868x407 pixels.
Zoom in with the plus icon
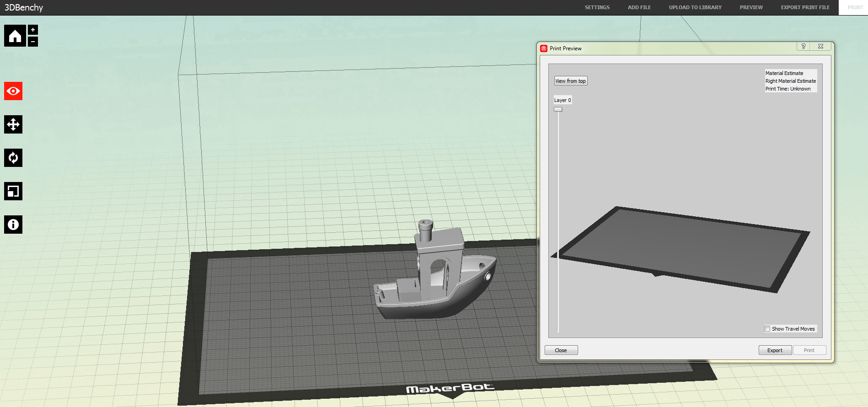[33, 30]
